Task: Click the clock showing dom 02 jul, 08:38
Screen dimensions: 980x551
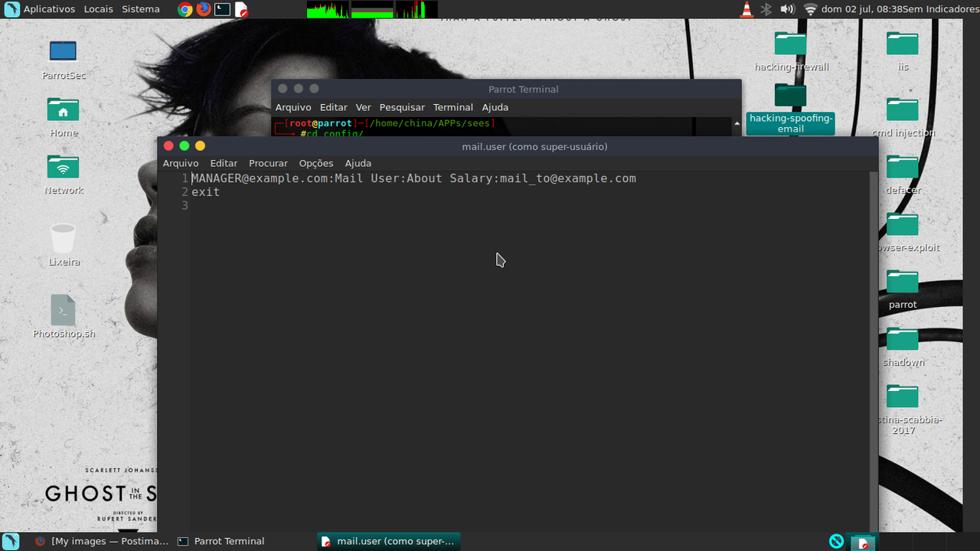Action: [x=861, y=9]
